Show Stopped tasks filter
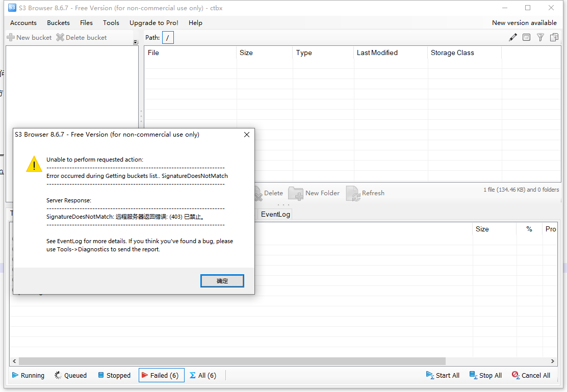The height and width of the screenshot is (392, 567). pyautogui.click(x=114, y=375)
